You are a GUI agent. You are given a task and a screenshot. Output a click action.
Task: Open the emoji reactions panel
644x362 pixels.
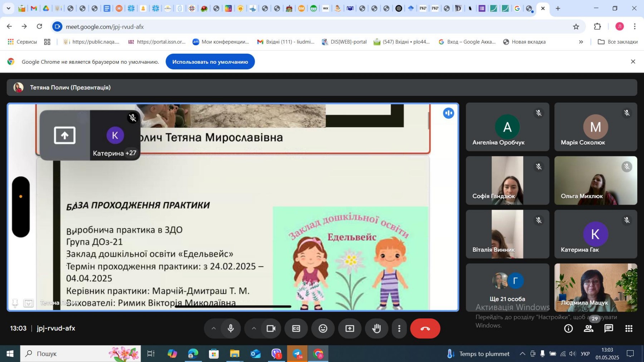323,328
